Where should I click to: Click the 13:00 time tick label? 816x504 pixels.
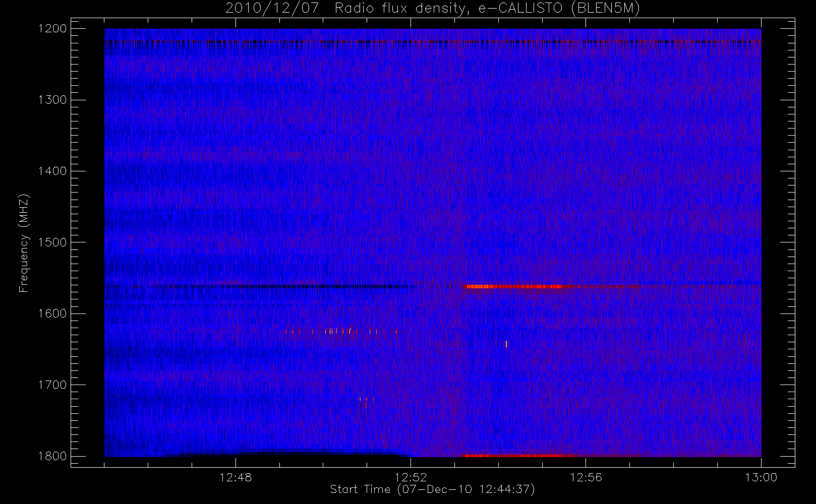(761, 477)
